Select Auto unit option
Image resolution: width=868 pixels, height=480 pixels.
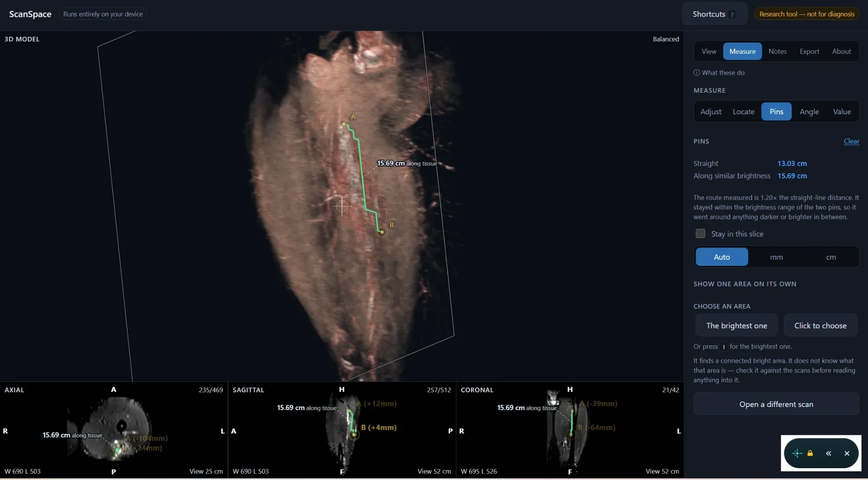pyautogui.click(x=722, y=257)
